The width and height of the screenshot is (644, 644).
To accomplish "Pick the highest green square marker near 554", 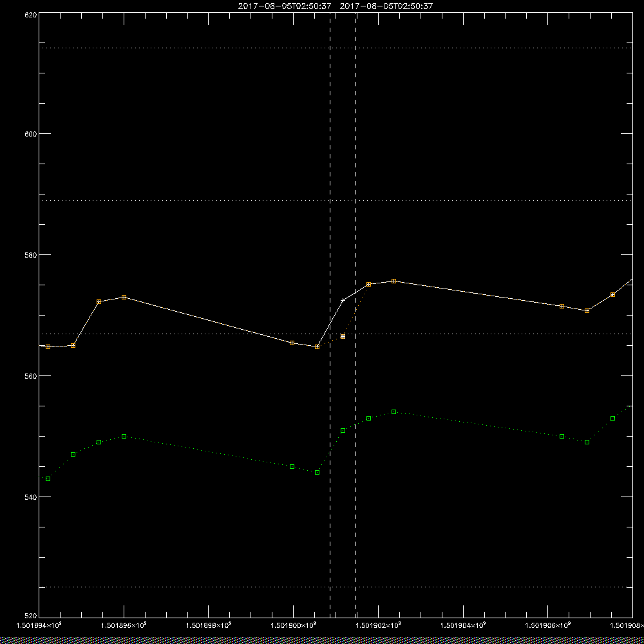I will pos(394,412).
